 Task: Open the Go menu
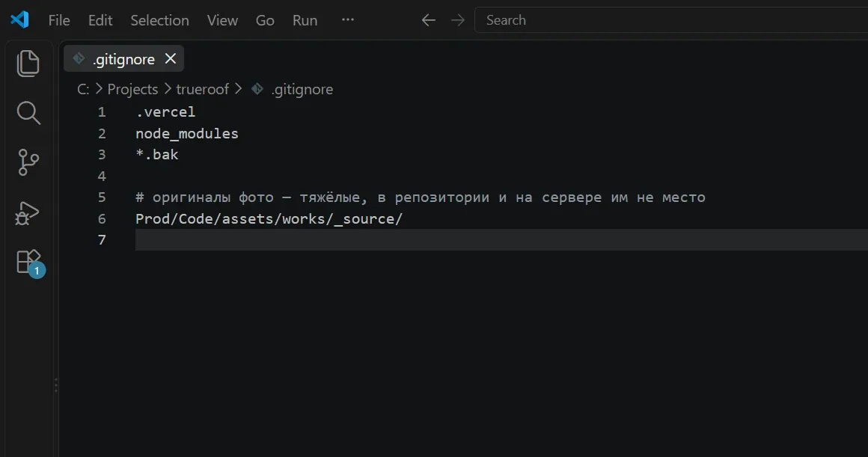point(265,20)
